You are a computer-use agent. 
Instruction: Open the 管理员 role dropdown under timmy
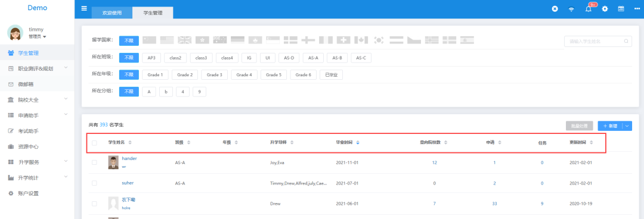tap(38, 36)
